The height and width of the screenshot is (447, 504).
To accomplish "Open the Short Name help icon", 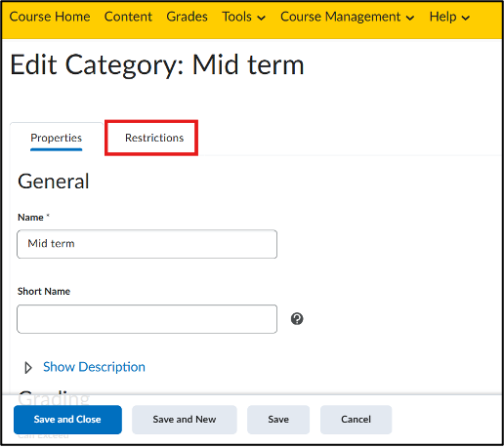I will click(x=297, y=319).
